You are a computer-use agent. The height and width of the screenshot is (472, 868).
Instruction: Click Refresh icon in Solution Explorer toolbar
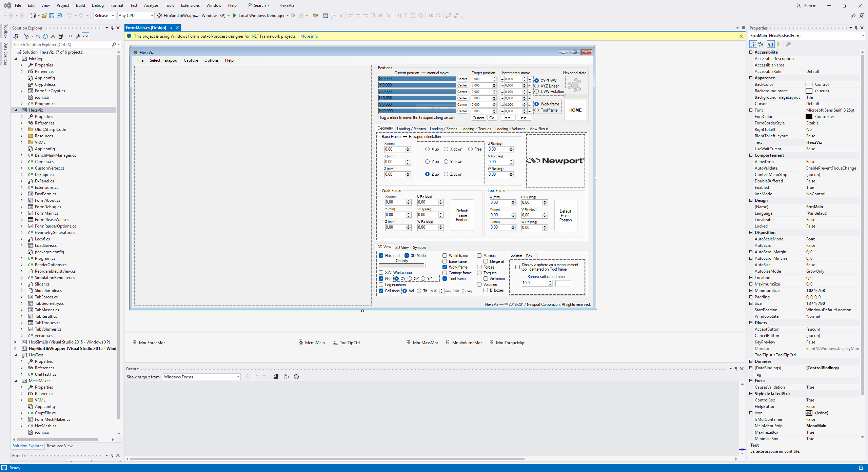45,36
